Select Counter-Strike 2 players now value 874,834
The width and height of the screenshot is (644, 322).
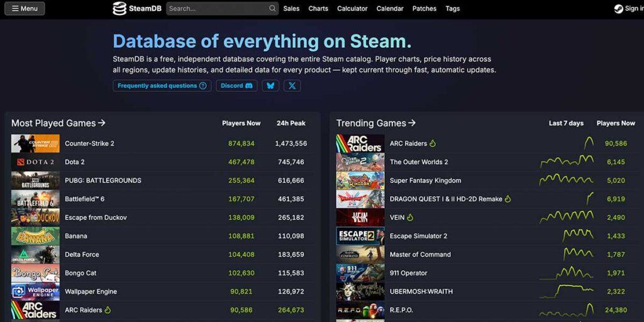coord(241,143)
